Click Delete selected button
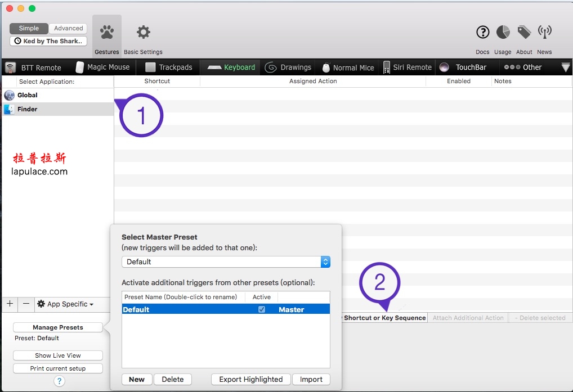Image resolution: width=573 pixels, height=392 pixels. click(540, 318)
